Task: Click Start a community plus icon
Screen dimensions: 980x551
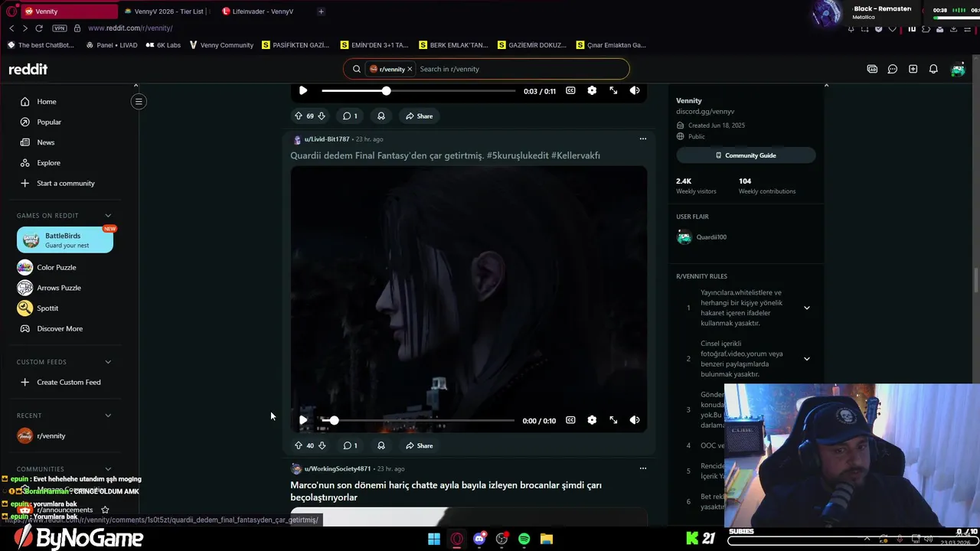Action: (x=24, y=183)
